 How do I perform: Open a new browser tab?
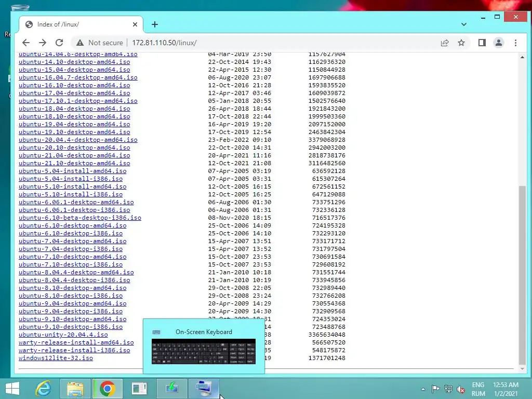pos(155,24)
